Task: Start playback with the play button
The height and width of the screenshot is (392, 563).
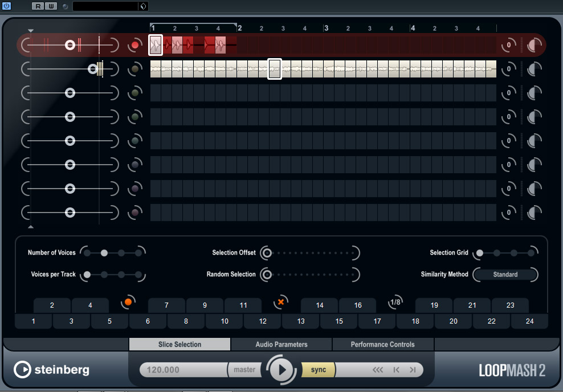Action: (x=281, y=370)
